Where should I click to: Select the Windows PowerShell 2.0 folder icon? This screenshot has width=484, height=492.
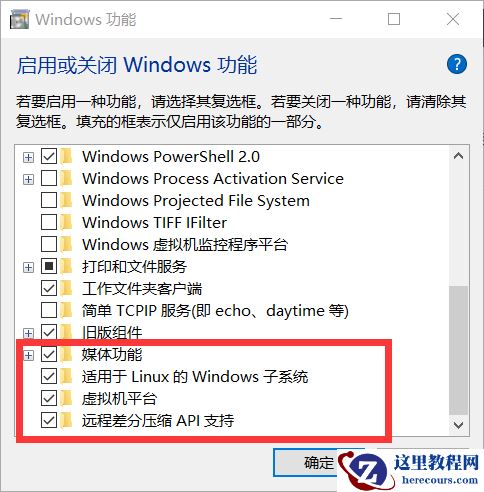[x=67, y=156]
